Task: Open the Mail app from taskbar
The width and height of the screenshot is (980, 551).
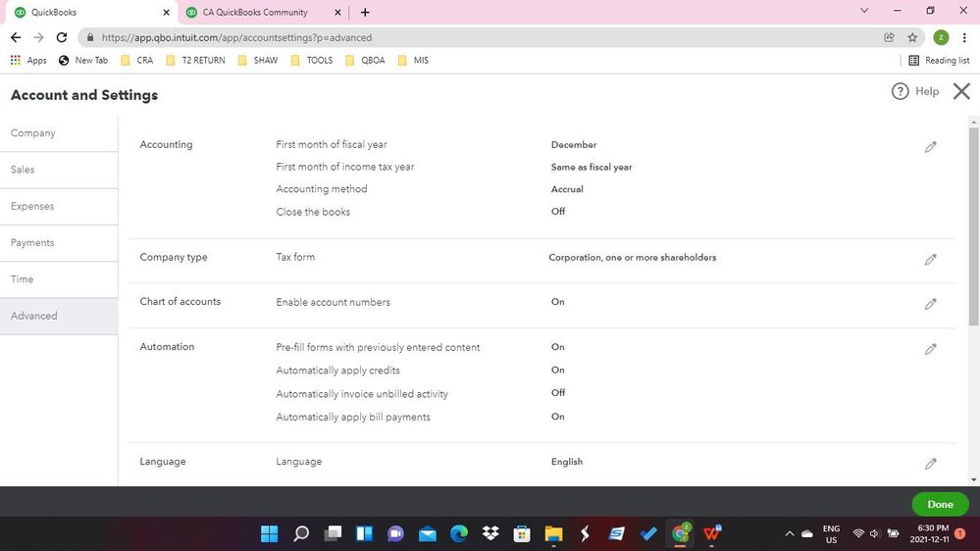Action: [428, 533]
